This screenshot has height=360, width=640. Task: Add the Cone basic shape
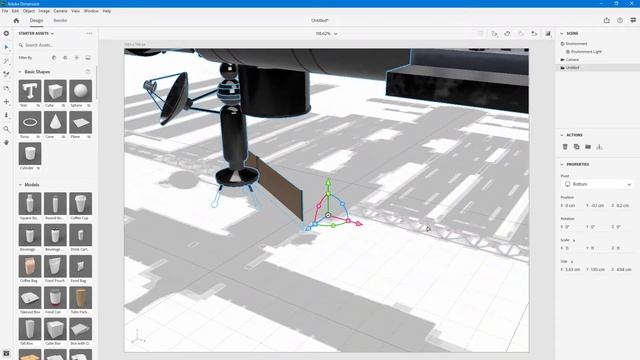[55, 122]
